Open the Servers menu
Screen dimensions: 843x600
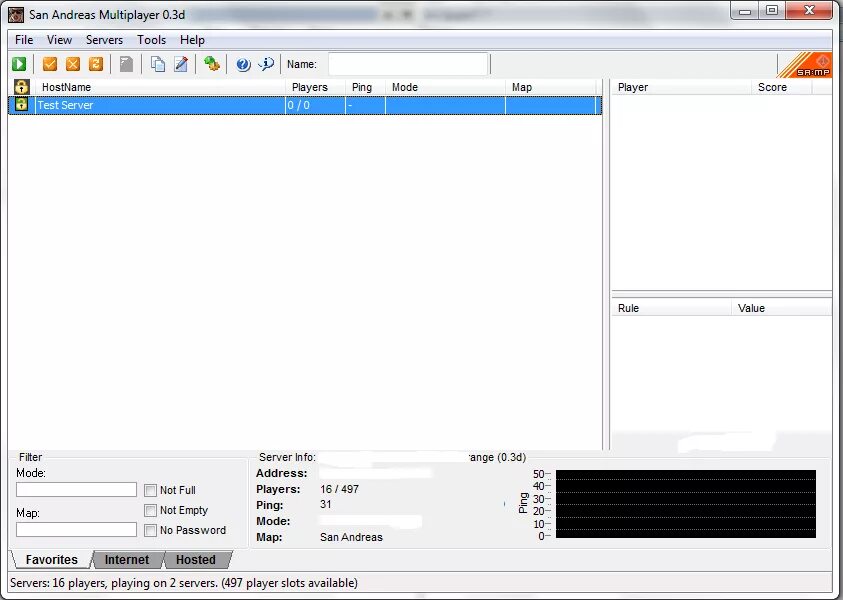[x=104, y=40]
